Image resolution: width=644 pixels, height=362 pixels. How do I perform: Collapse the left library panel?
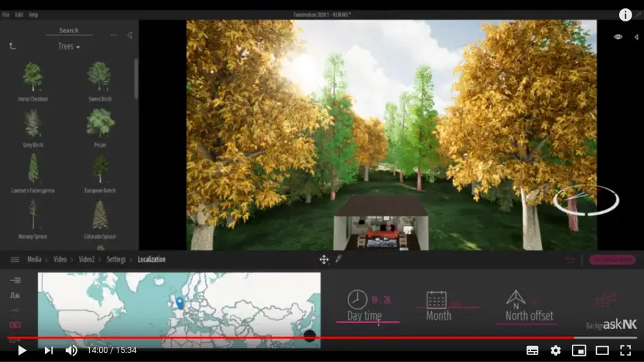click(129, 35)
